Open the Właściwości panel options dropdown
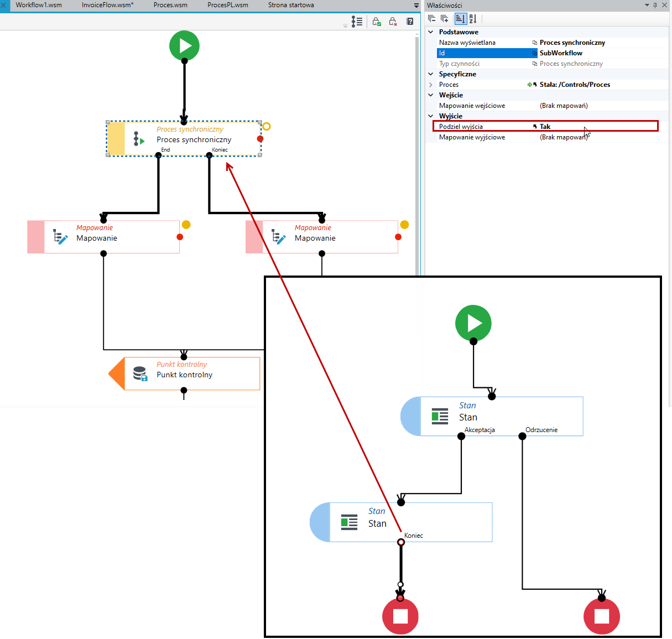The height and width of the screenshot is (639, 672). point(647,5)
